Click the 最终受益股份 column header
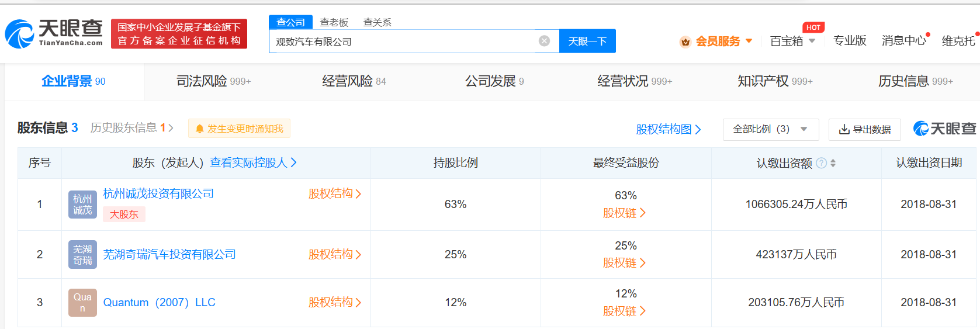 (626, 162)
